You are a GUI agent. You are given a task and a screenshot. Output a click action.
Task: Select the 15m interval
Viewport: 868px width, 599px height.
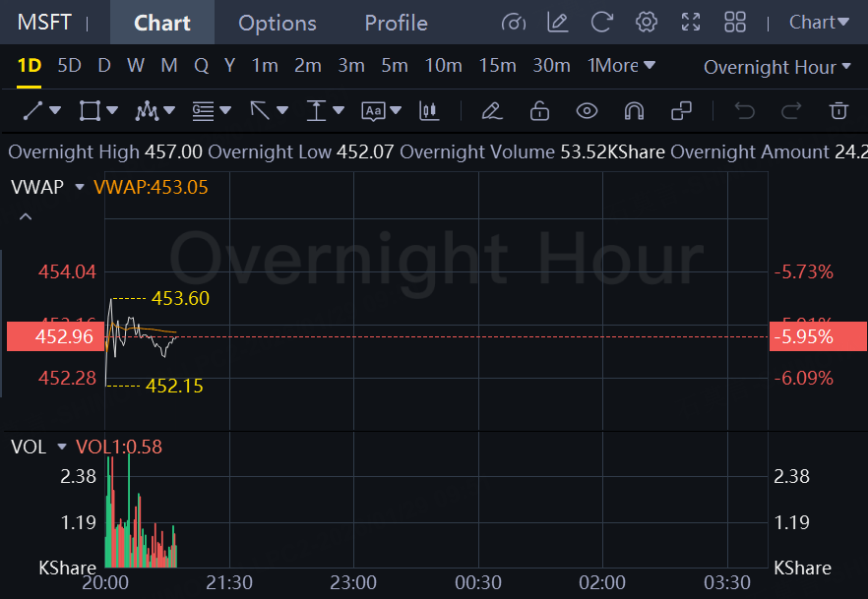tap(497, 66)
